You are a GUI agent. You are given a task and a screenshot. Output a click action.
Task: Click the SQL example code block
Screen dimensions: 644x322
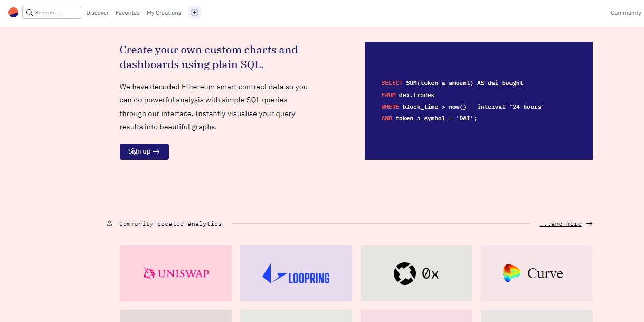point(478,101)
